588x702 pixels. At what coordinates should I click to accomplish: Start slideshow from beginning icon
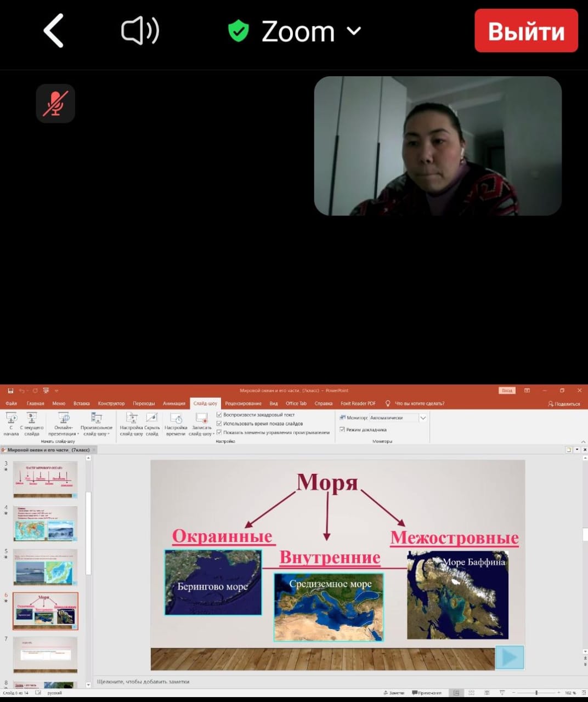pos(11,424)
